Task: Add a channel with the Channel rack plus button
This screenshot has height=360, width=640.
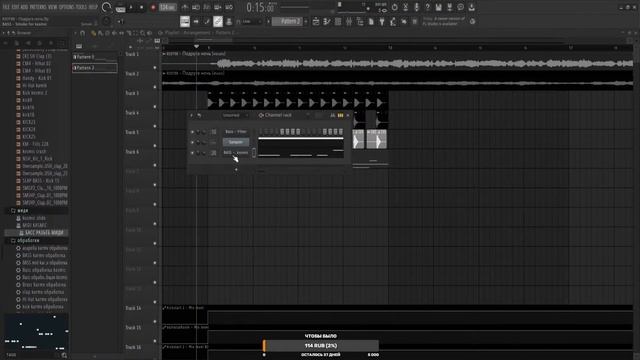Action: [x=236, y=169]
